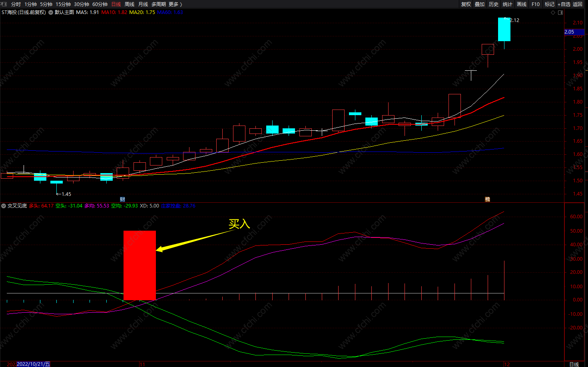Screen dimensions: 588x367
Task: Expand the 更多 periods menu
Action: pos(175,4)
